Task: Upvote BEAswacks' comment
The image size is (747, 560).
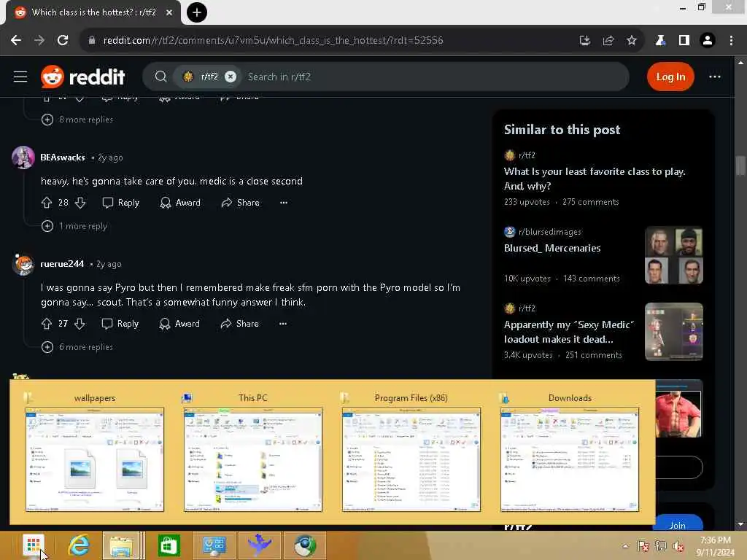Action: (46, 203)
